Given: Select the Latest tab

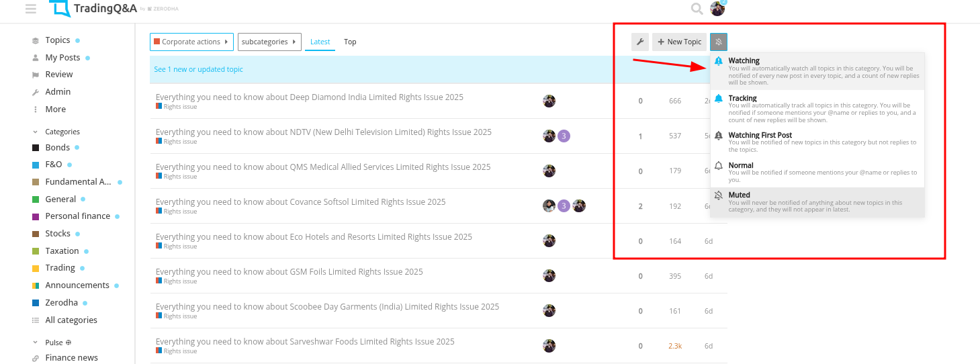Looking at the screenshot, I should point(320,42).
